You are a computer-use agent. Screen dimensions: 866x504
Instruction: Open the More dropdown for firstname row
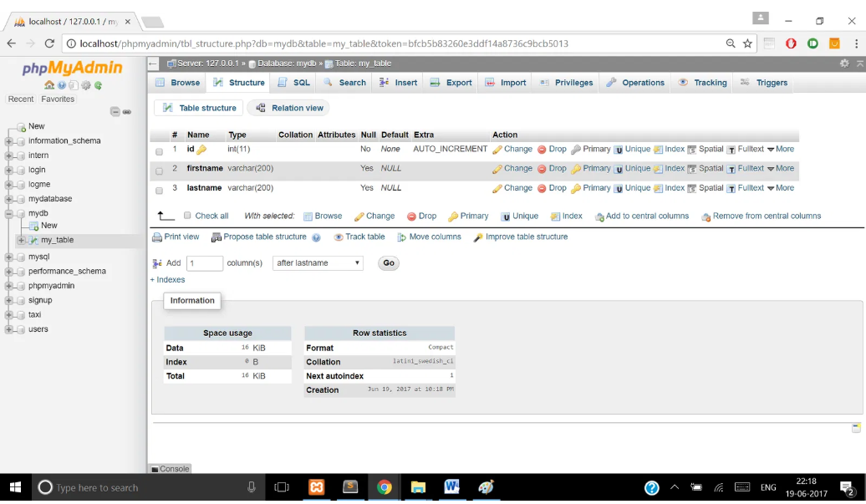[780, 169]
